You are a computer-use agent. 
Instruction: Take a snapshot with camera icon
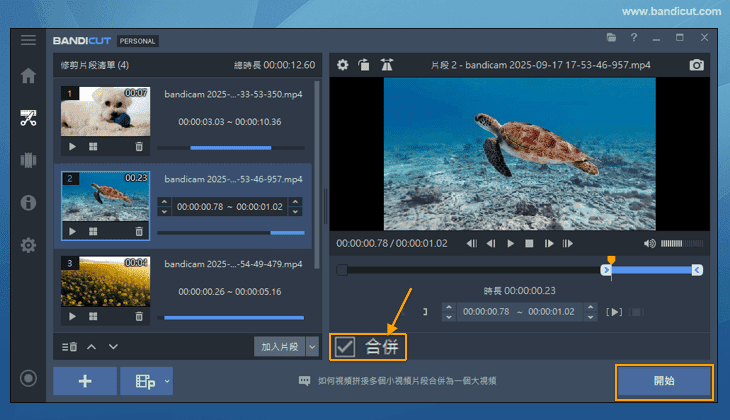coord(696,65)
